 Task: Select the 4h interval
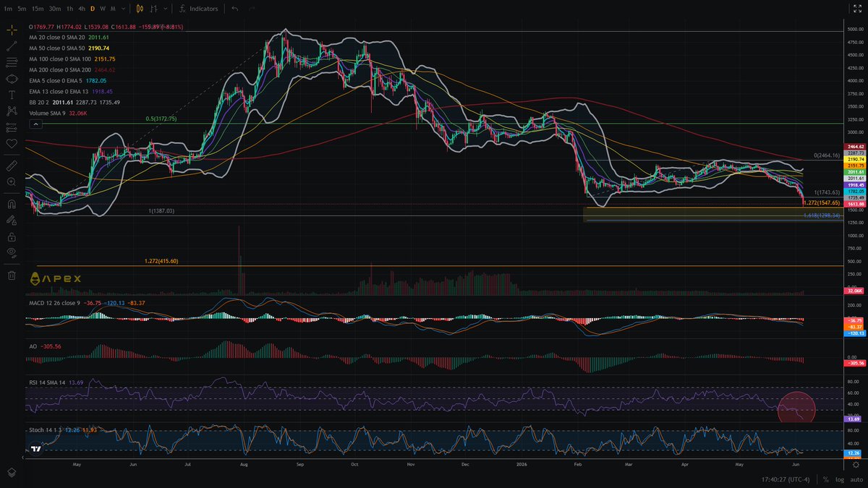[82, 9]
